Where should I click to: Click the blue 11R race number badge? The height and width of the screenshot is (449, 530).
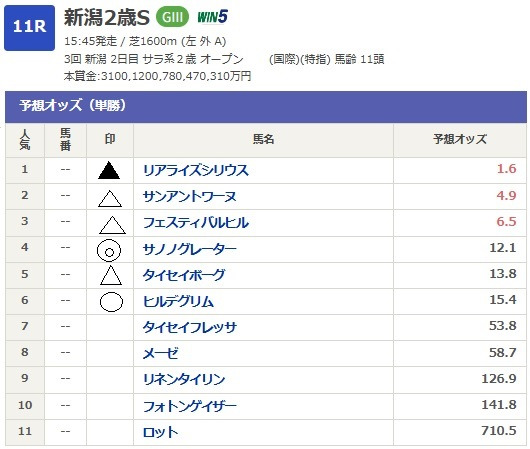click(29, 28)
